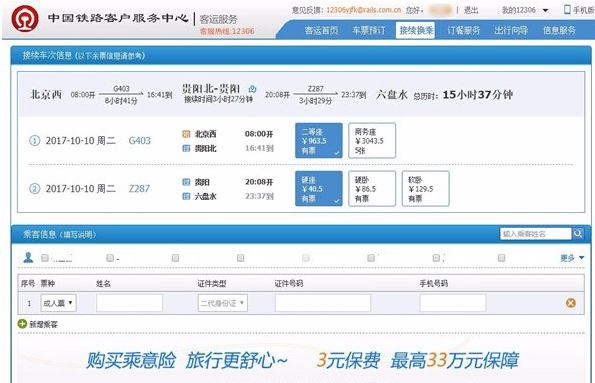Viewport: 595px width, 383px height.
Task: Click the total duration 15小时37分钟 text
Action: pyautogui.click(x=478, y=95)
